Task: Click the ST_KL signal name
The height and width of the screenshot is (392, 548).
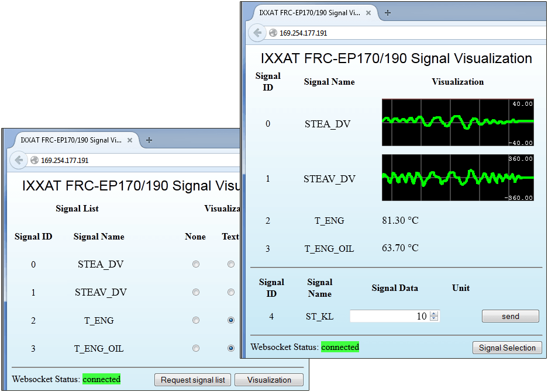Action: pyautogui.click(x=319, y=317)
